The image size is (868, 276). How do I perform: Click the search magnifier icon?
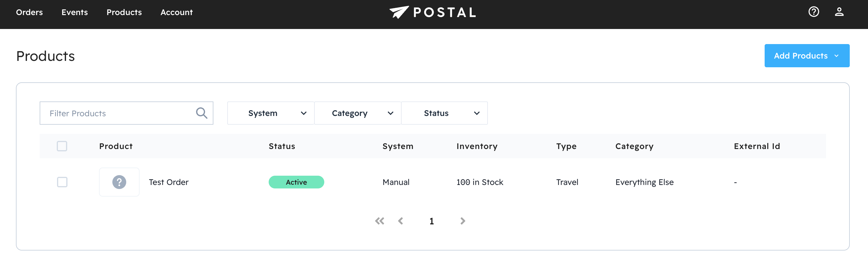[202, 113]
